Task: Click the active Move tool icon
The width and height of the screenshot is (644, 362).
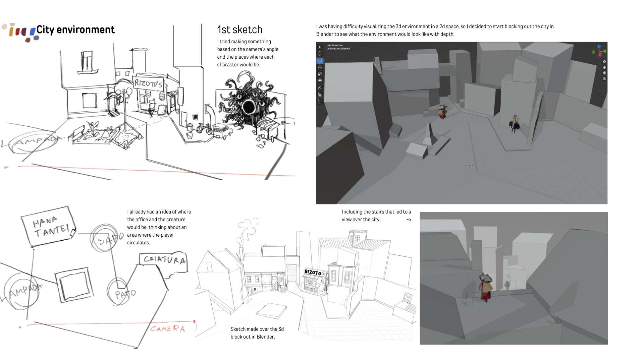Action: coord(320,61)
